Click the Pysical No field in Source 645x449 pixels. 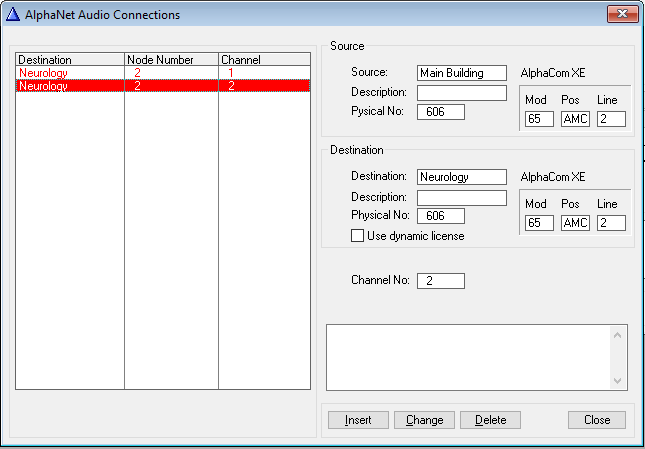click(x=441, y=112)
